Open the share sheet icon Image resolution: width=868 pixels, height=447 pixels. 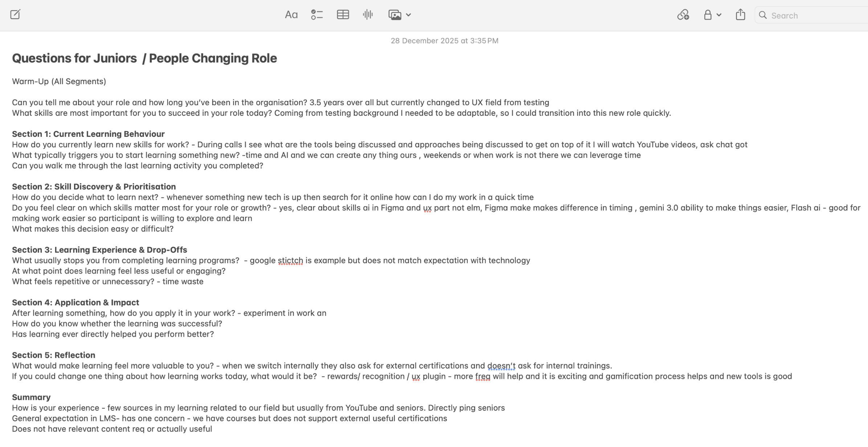coord(740,15)
